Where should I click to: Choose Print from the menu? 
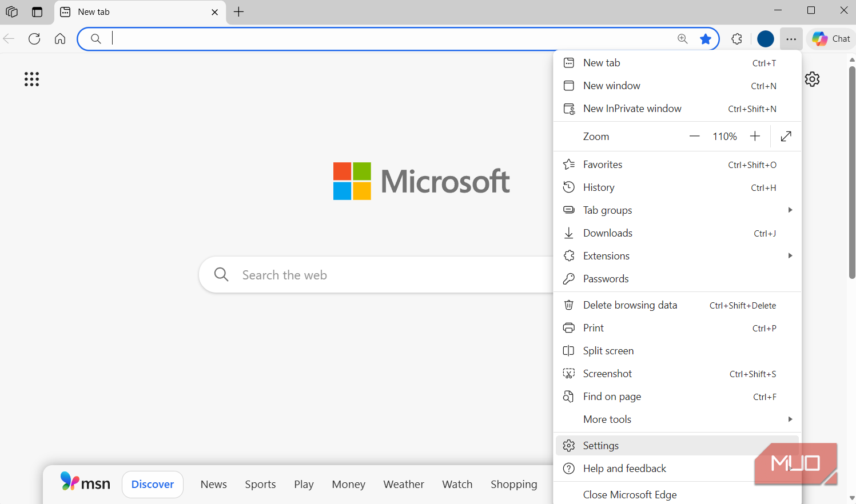coord(678,328)
